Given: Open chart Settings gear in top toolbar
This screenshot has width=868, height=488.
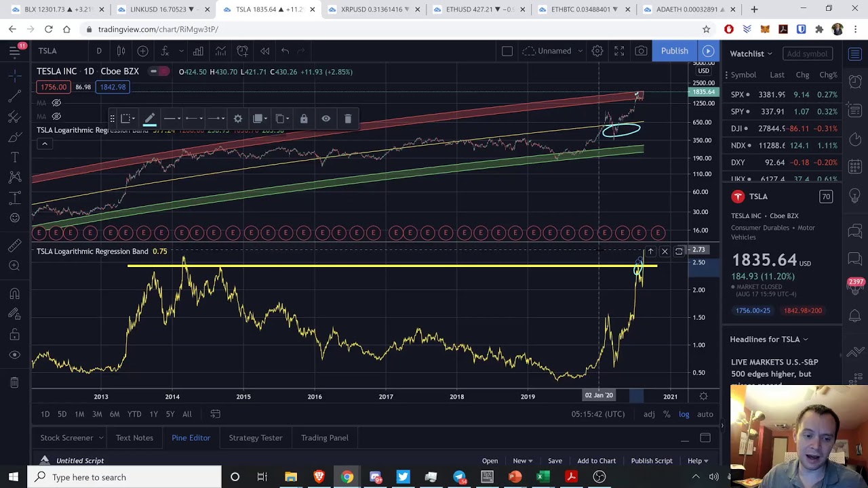Looking at the screenshot, I should pos(597,51).
